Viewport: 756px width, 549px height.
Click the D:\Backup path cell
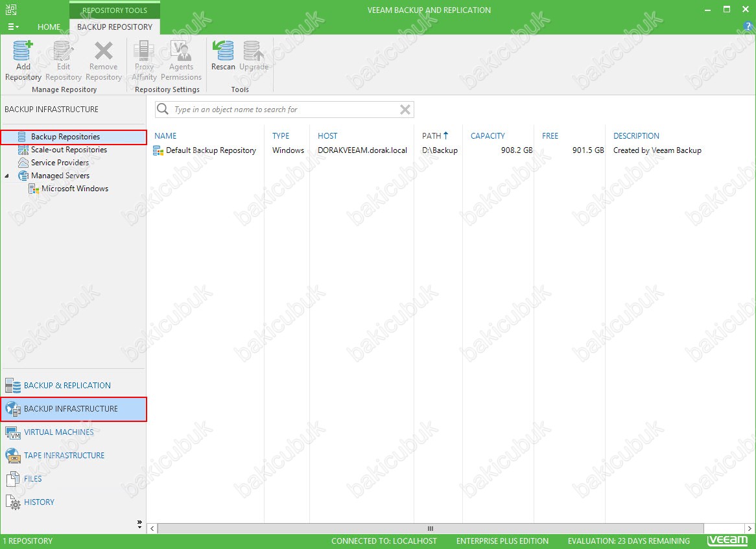pyautogui.click(x=440, y=150)
